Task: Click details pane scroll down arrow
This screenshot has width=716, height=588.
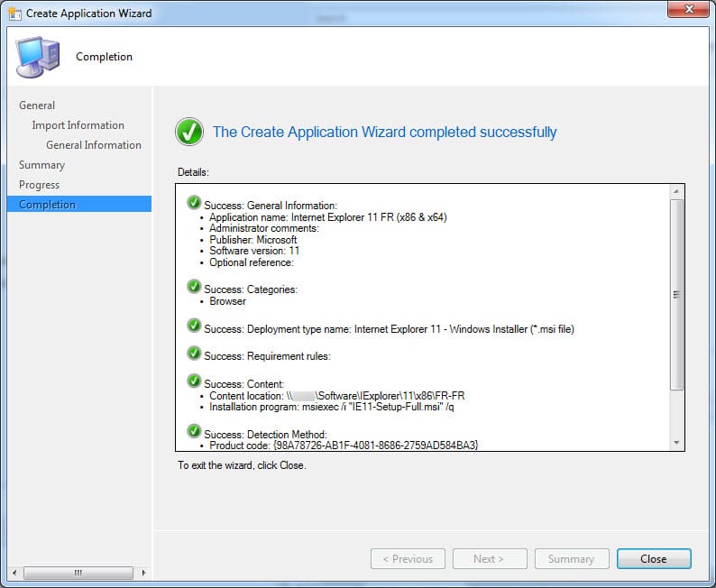Action: click(676, 443)
